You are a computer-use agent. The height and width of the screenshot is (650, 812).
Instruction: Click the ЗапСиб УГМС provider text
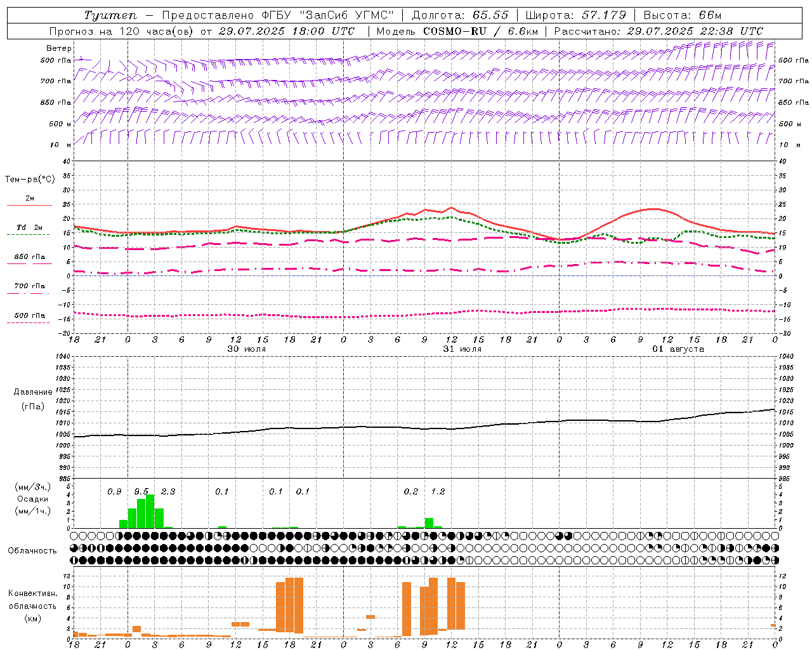346,15
